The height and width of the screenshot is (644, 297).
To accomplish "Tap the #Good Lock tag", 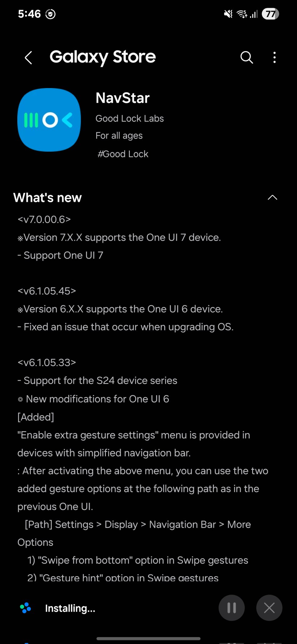I will click(x=123, y=154).
